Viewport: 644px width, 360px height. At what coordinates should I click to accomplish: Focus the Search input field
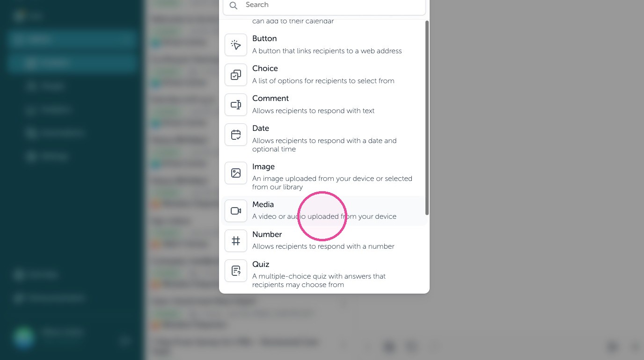(x=324, y=6)
